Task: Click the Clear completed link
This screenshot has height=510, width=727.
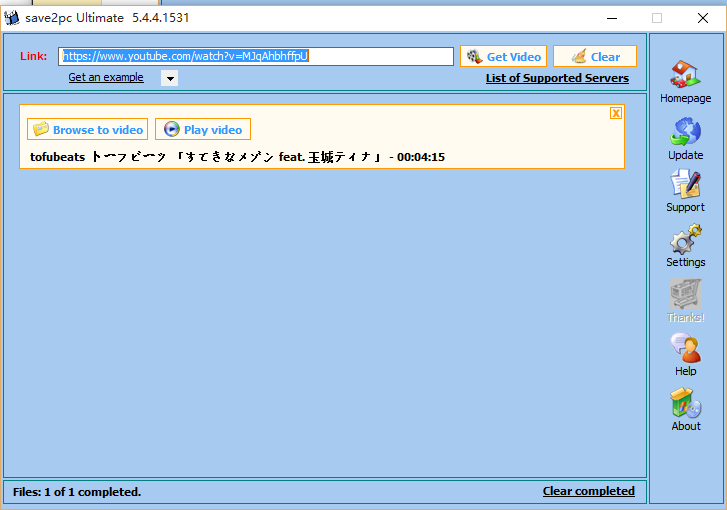Action: [x=588, y=491]
